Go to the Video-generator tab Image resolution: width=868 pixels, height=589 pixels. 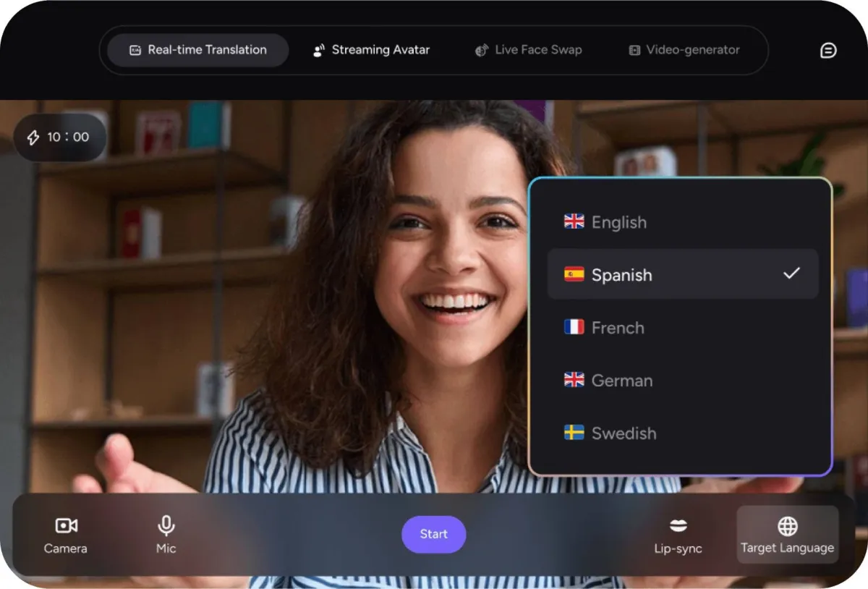point(684,50)
